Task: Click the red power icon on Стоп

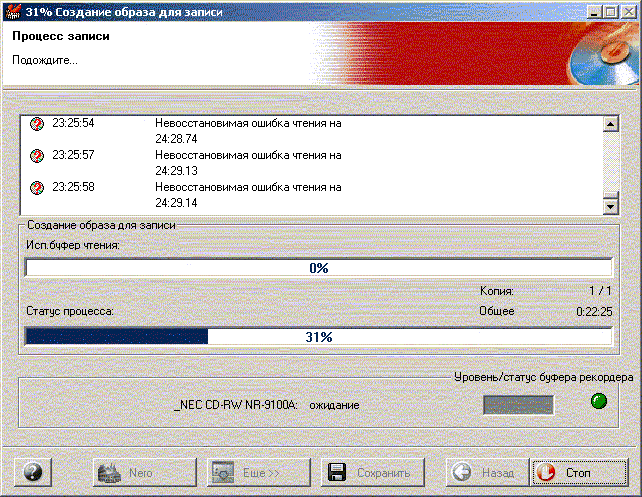Action: point(546,472)
